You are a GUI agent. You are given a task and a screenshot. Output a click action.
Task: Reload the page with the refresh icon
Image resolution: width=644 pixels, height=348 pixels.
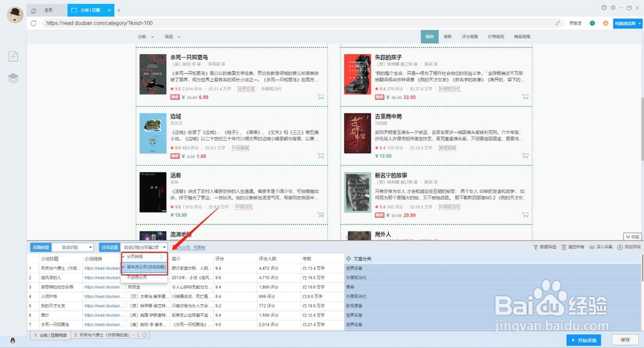pos(33,23)
